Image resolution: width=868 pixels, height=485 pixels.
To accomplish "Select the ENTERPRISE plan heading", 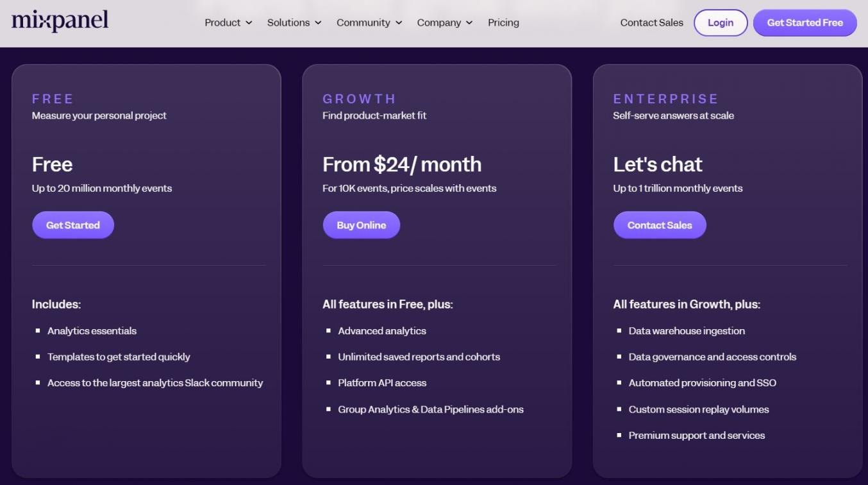I will pyautogui.click(x=665, y=99).
